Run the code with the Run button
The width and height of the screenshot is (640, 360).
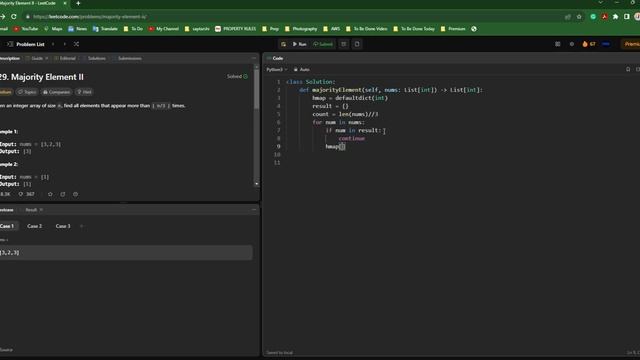click(x=300, y=44)
